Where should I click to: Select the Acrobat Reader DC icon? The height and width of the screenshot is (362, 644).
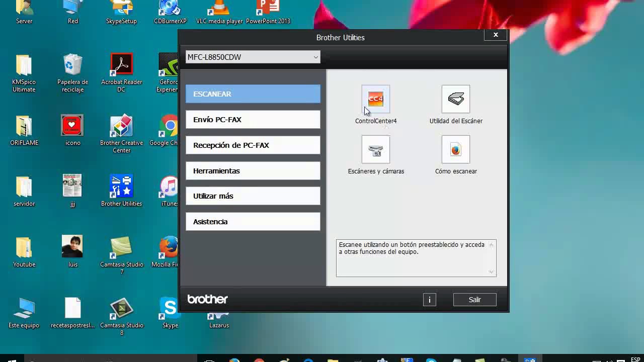(121, 73)
